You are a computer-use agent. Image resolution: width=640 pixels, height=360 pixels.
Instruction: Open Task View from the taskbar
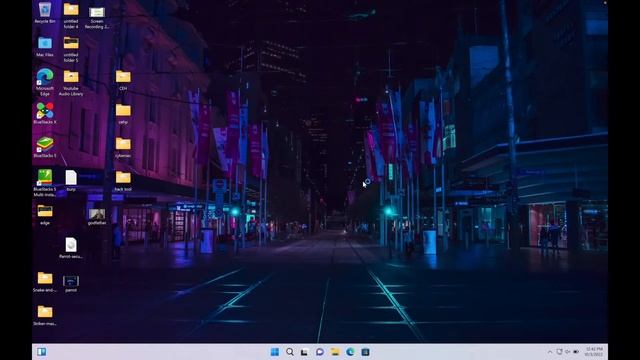click(x=304, y=352)
